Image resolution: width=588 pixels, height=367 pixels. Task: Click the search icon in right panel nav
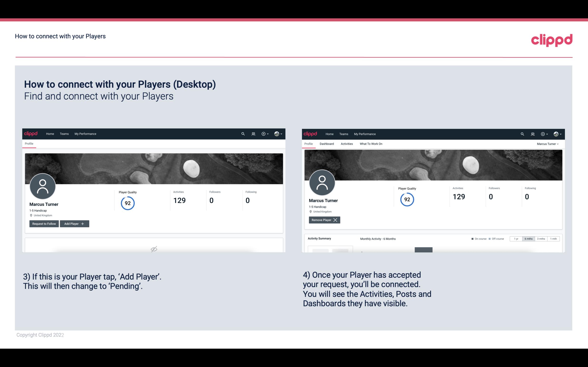pyautogui.click(x=522, y=133)
